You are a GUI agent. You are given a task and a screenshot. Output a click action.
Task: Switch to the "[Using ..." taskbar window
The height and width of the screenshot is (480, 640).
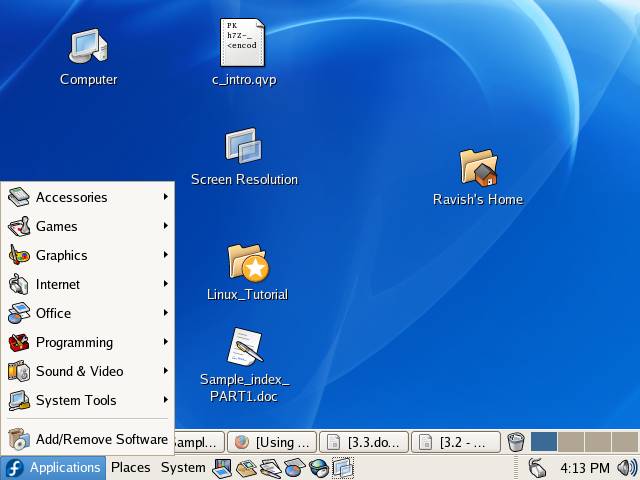[x=272, y=442]
